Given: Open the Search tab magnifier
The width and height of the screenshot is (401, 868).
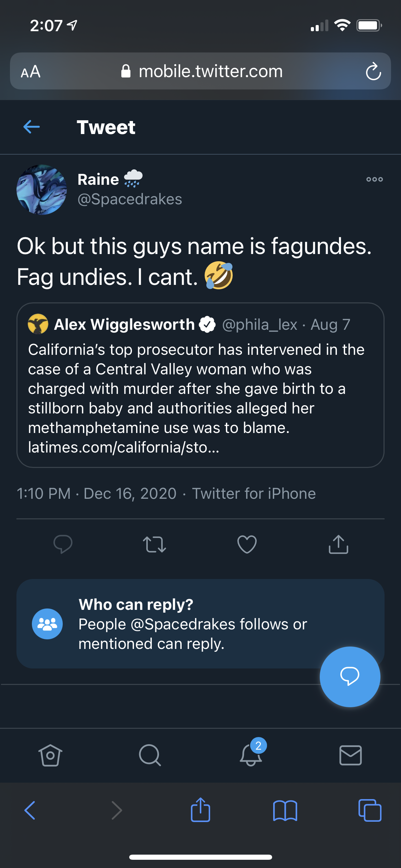Looking at the screenshot, I should pos(150,755).
